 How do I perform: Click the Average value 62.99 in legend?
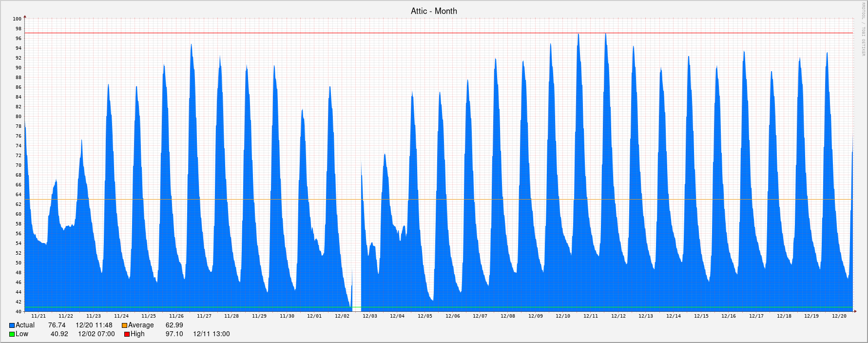[x=174, y=325]
